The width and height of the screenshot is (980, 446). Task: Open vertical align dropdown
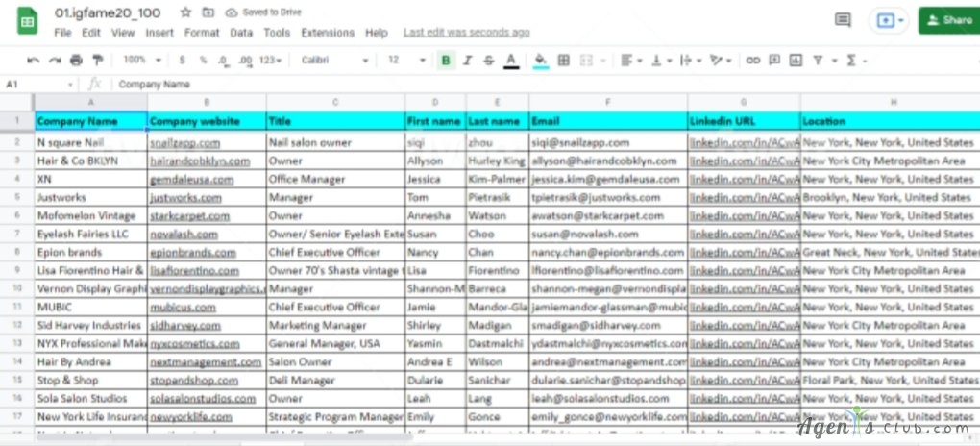pyautogui.click(x=660, y=60)
